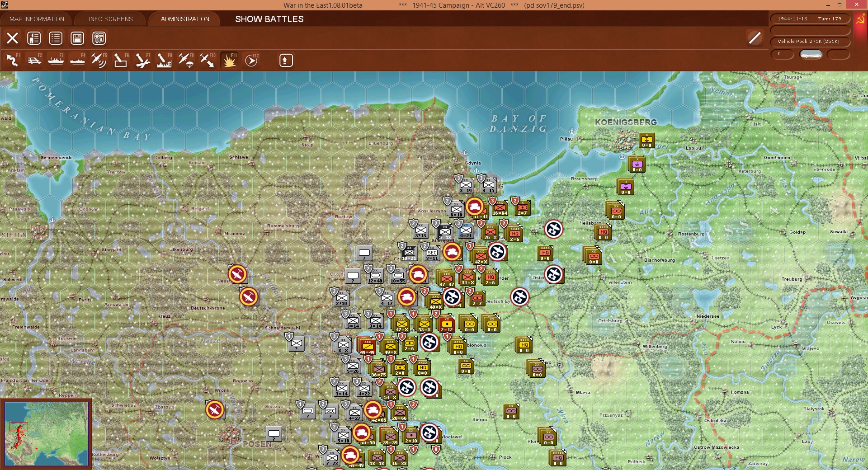Select the F4 amphibious transport mode
This screenshot has width=868, height=470.
point(77,60)
